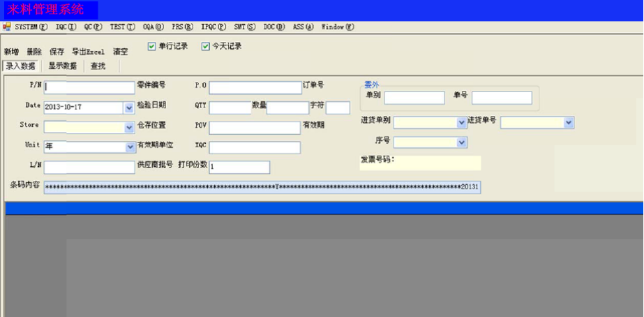
Task: Focus the P/N part number field
Action: pos(89,87)
